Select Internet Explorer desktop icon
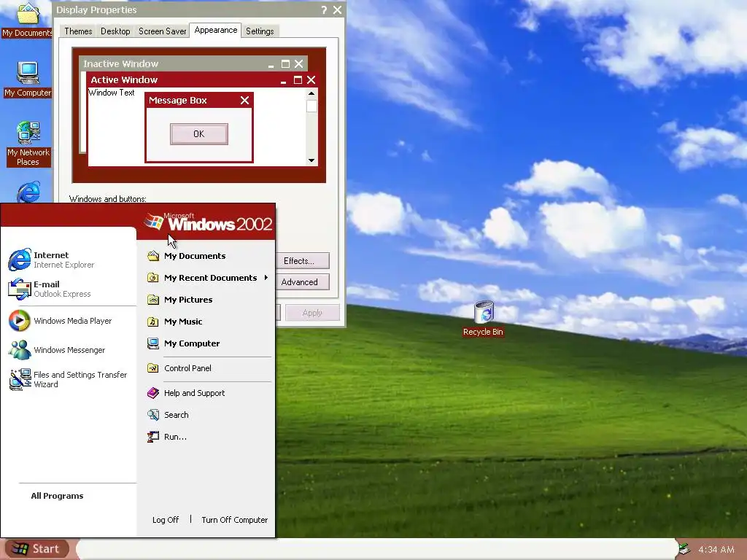 click(28, 192)
